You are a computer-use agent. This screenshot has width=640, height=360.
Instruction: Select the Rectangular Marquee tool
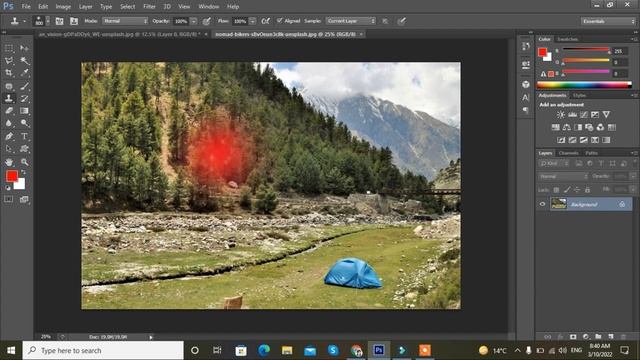click(x=9, y=48)
